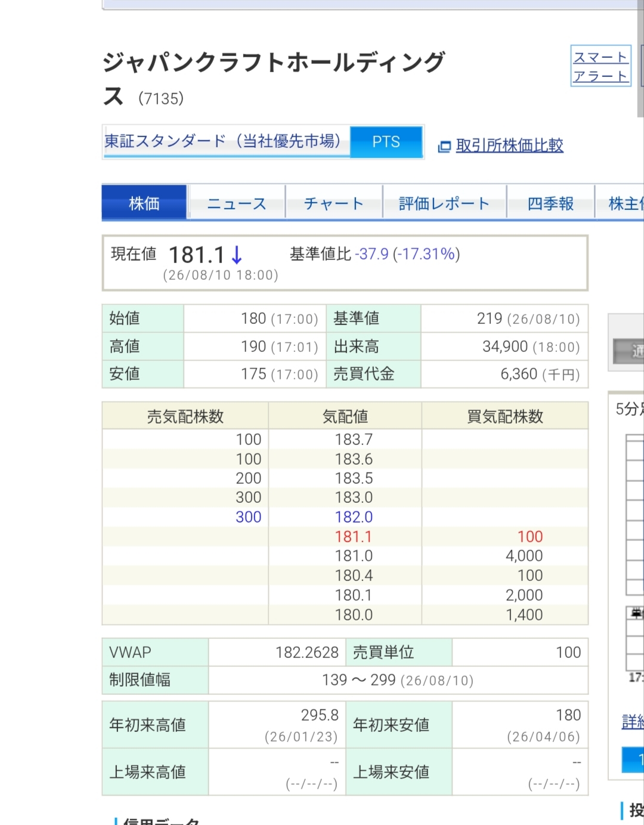The width and height of the screenshot is (644, 825).
Task: Select the 株価 tab
Action: [144, 203]
